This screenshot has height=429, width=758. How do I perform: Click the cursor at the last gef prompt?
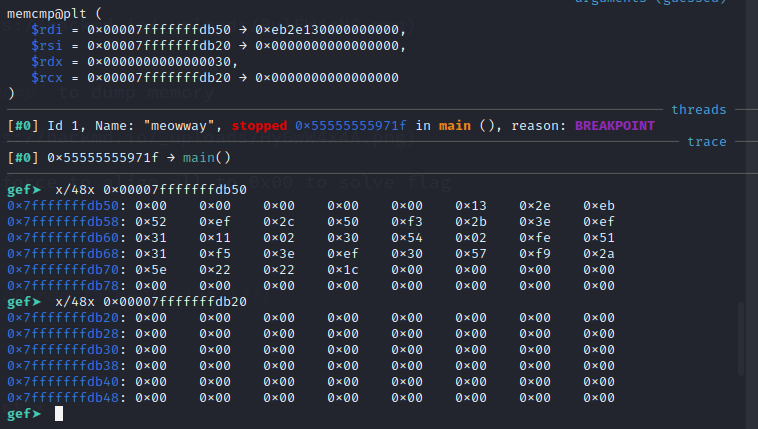point(59,413)
